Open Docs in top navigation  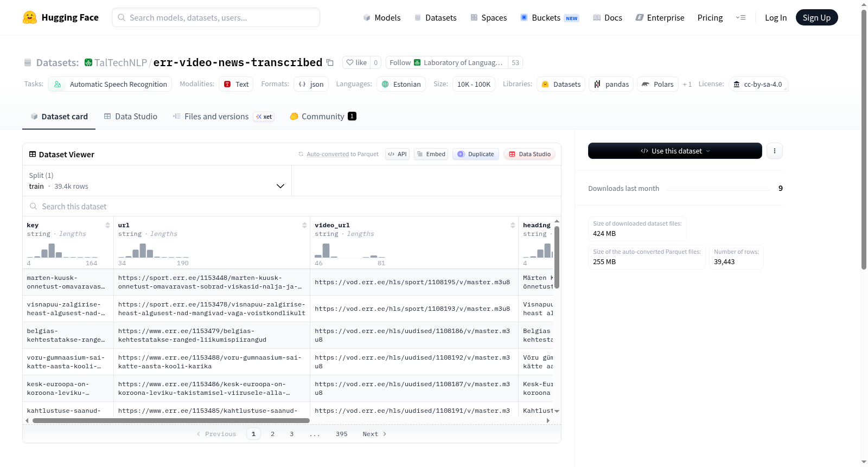pyautogui.click(x=608, y=17)
